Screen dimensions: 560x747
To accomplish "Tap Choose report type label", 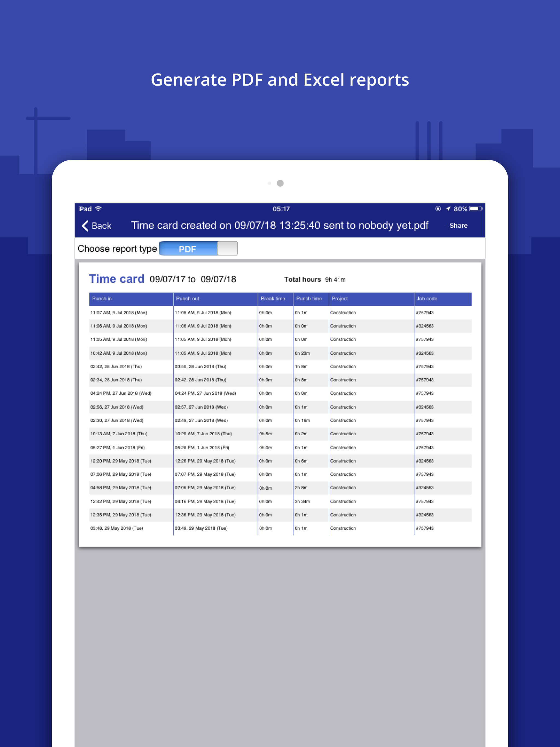I will pyautogui.click(x=117, y=249).
